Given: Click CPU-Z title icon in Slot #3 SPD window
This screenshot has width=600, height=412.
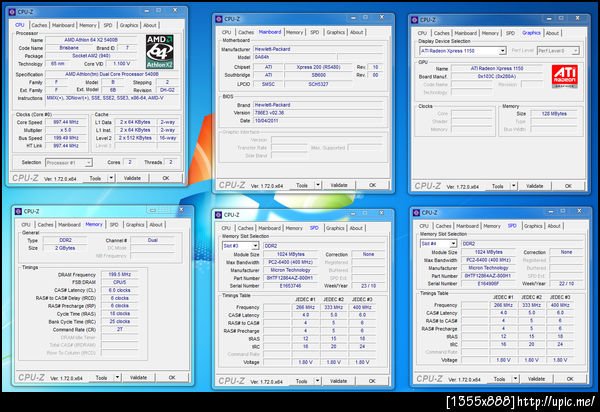Looking at the screenshot, I should 218,215.
